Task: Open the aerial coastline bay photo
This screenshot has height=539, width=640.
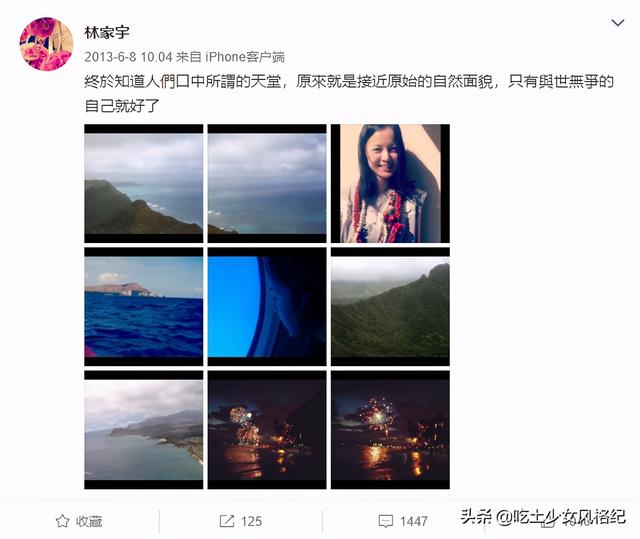Action: [144, 430]
